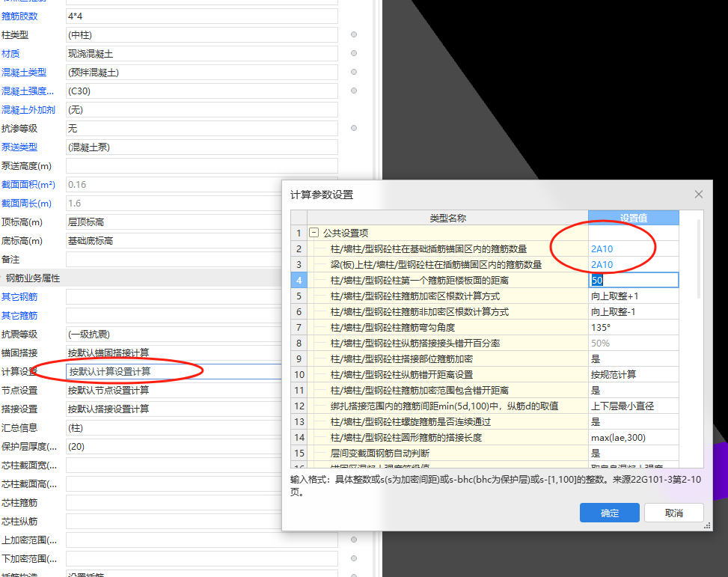Open the 截面周长(m) property link

coord(26,204)
